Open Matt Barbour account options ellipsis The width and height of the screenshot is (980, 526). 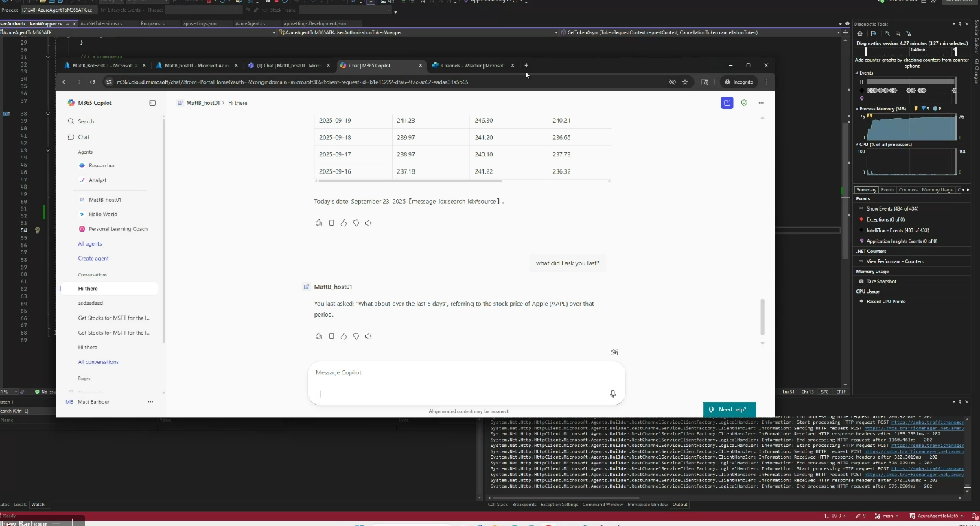pos(150,402)
